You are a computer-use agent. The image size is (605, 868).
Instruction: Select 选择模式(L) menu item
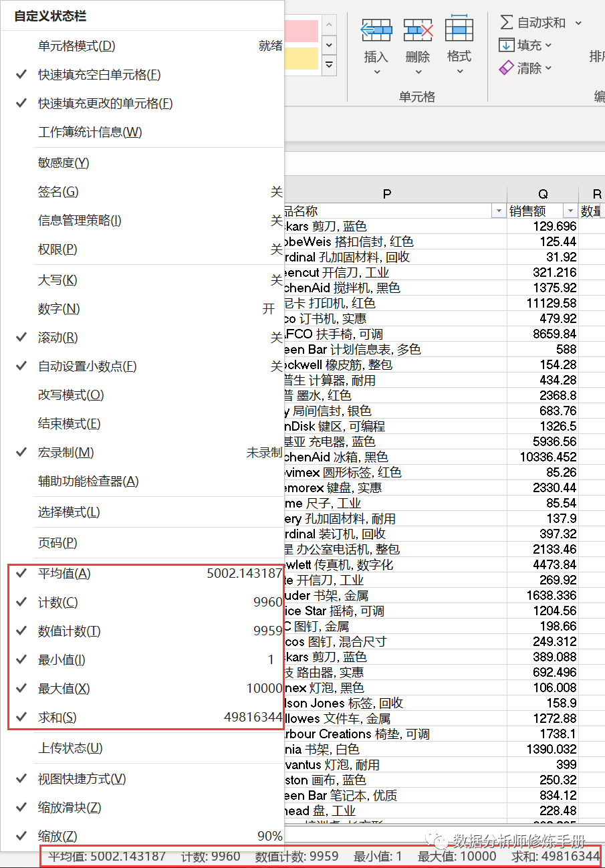coord(142,512)
